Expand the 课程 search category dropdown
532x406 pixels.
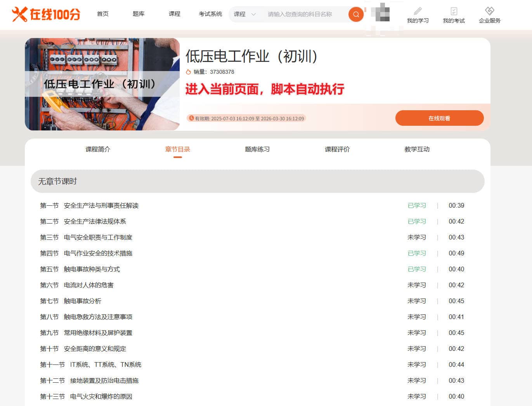coord(244,14)
